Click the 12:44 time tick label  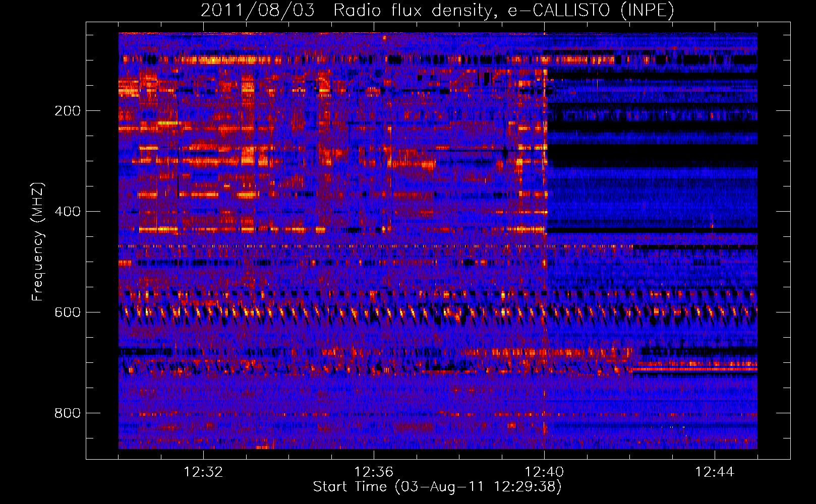(x=715, y=472)
